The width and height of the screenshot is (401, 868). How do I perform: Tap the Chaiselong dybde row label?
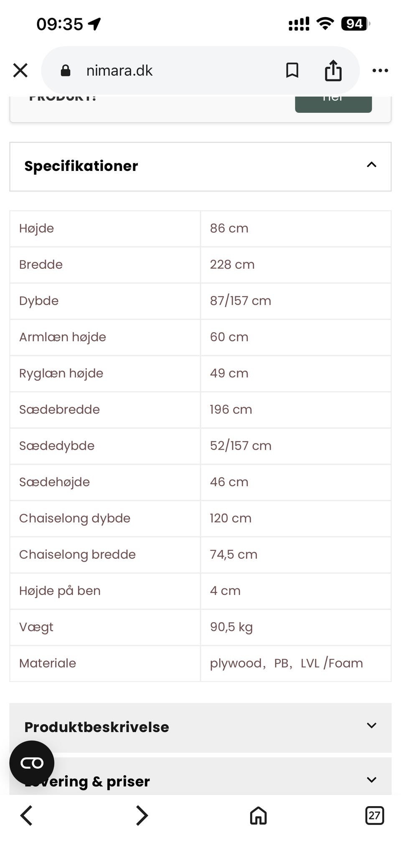[x=75, y=518]
